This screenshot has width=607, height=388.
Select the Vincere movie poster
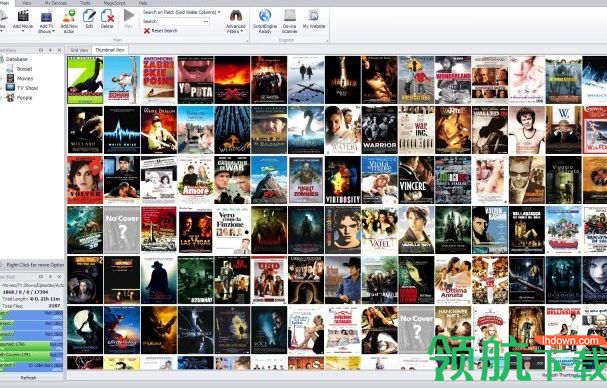(x=416, y=180)
